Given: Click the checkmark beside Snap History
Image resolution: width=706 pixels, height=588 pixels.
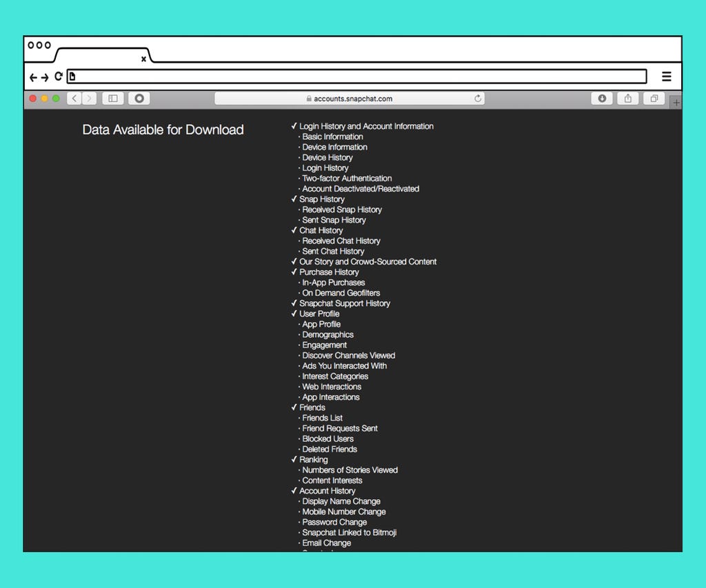Looking at the screenshot, I should (x=294, y=199).
